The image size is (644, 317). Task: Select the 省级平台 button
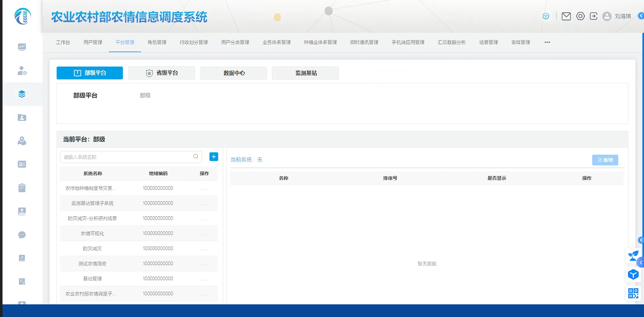pos(161,73)
